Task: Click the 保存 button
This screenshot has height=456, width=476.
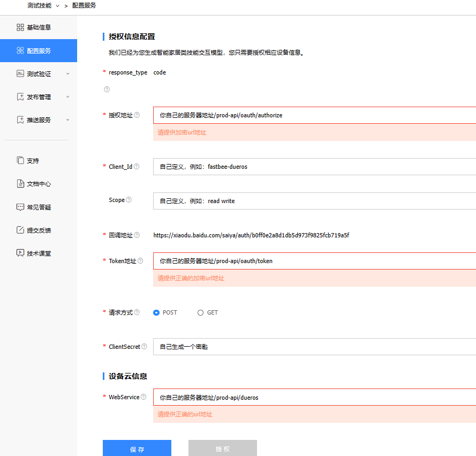Action: pos(137,449)
